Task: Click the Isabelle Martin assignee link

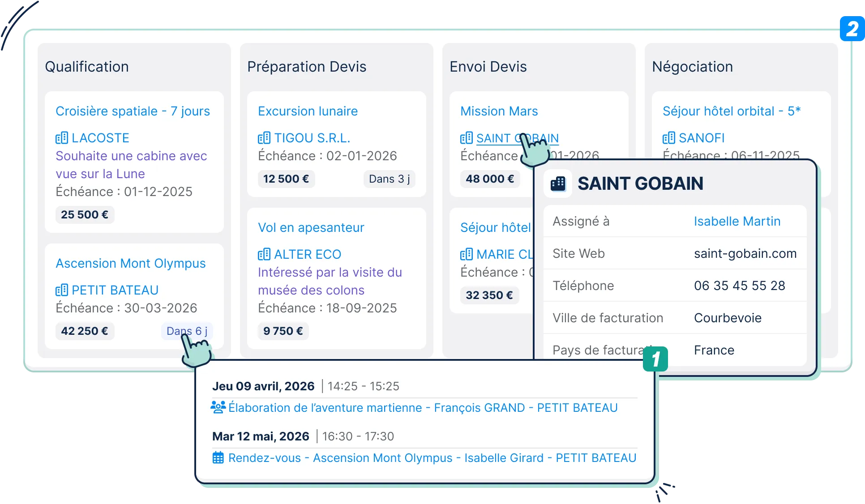Action: coord(737,221)
